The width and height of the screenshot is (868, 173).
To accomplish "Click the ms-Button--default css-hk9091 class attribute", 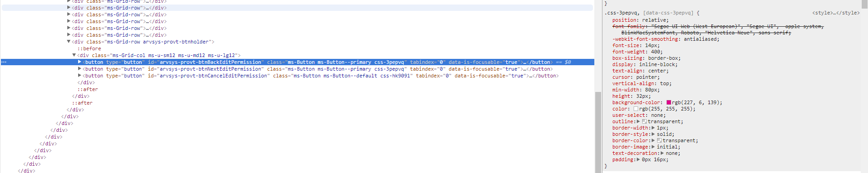I will tap(343, 76).
